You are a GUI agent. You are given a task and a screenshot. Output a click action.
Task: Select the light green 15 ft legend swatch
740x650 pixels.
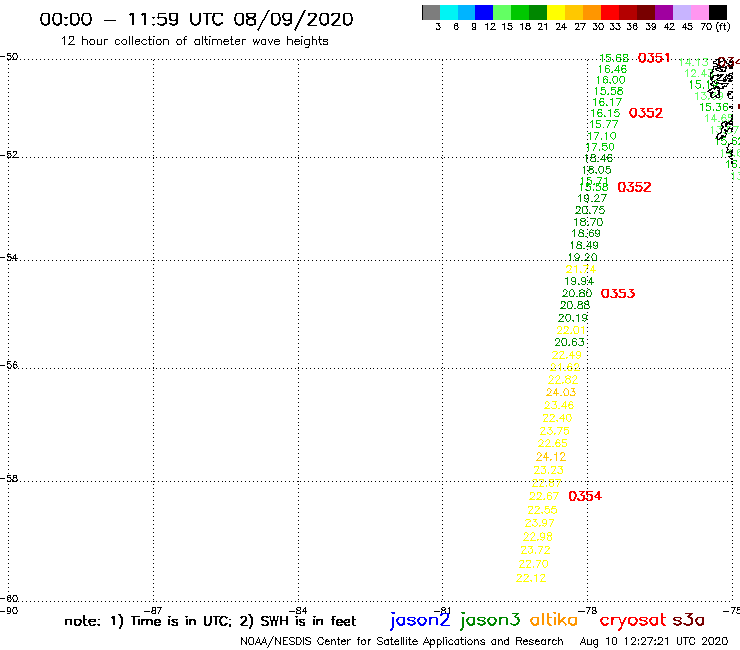[x=502, y=12]
